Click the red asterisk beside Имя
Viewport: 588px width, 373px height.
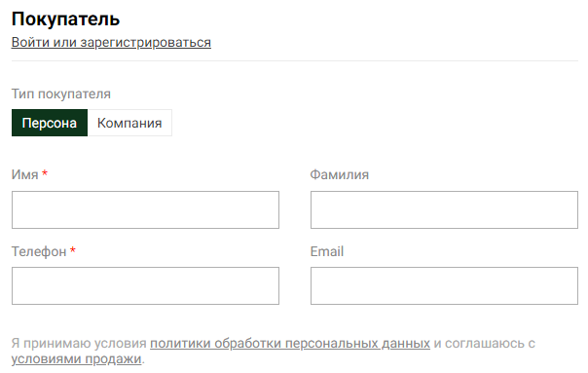click(x=45, y=173)
